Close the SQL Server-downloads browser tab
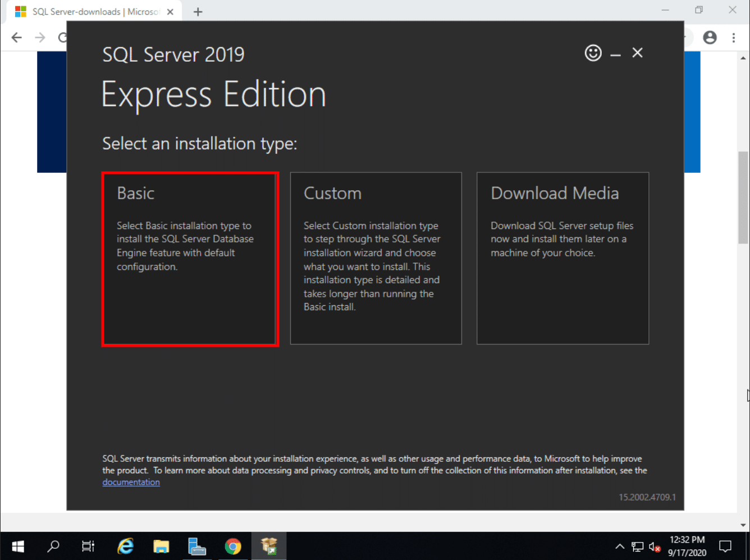Viewport: 750px width, 560px height. pos(170,12)
